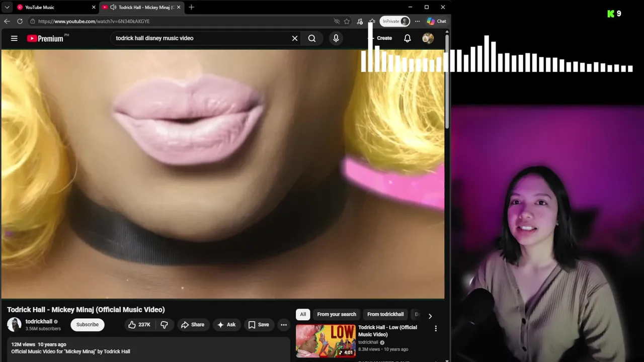Open the tracking prevention eye icon
Screen dimensions: 644x362
point(337,21)
